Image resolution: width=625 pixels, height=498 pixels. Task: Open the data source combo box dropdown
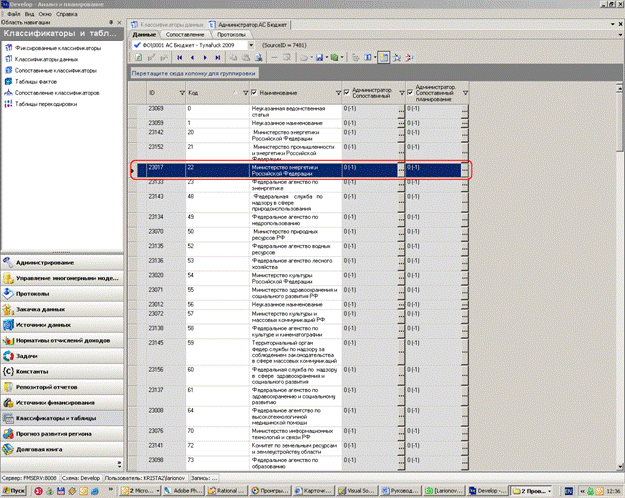pos(251,45)
